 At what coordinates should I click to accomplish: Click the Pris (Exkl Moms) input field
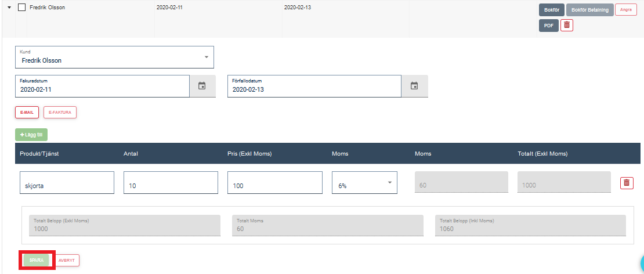pos(274,183)
